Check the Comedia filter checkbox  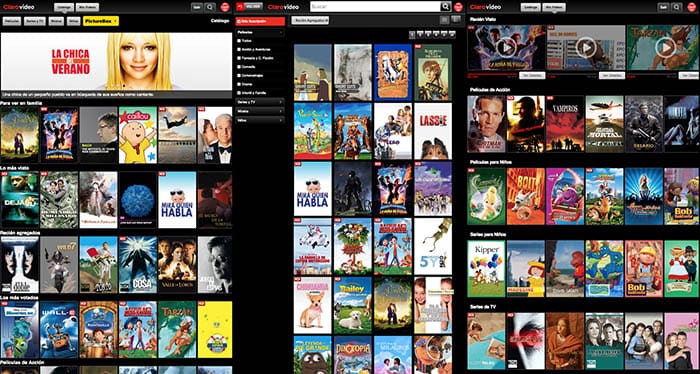[x=239, y=66]
